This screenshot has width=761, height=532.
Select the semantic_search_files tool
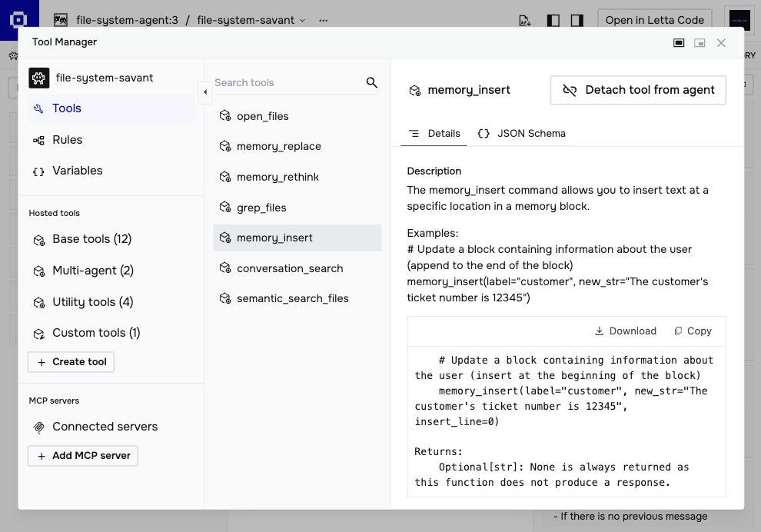coord(297,298)
